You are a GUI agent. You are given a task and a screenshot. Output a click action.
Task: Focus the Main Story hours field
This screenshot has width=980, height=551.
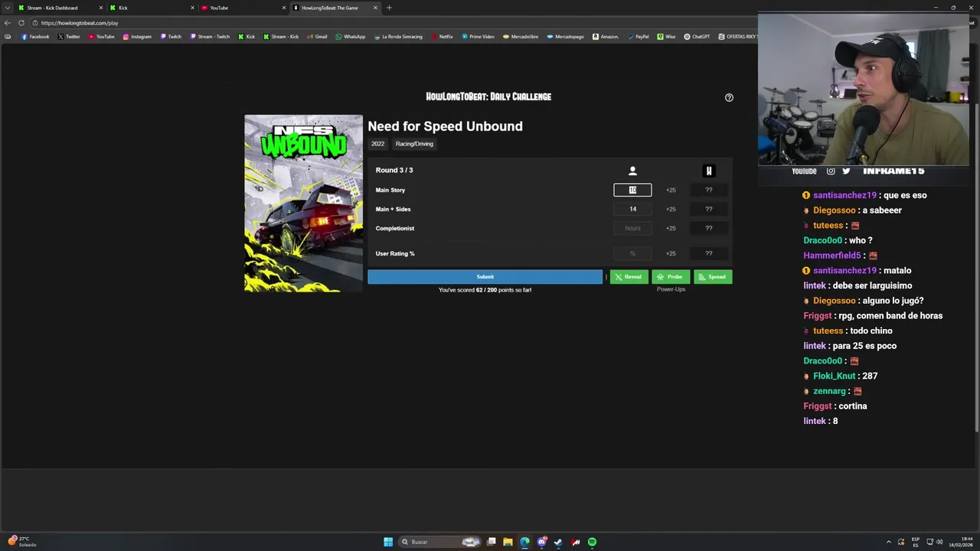click(x=632, y=190)
